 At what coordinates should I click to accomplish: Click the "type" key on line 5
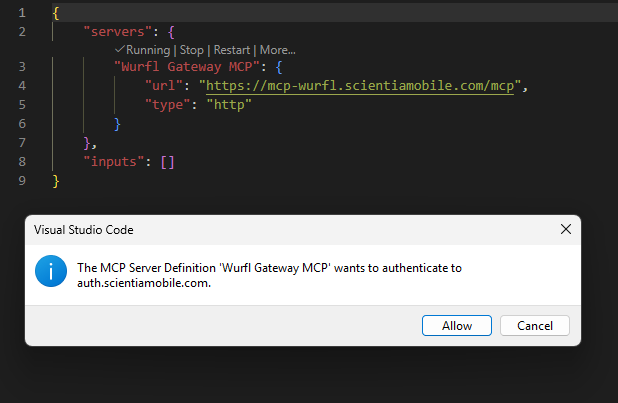(168, 104)
